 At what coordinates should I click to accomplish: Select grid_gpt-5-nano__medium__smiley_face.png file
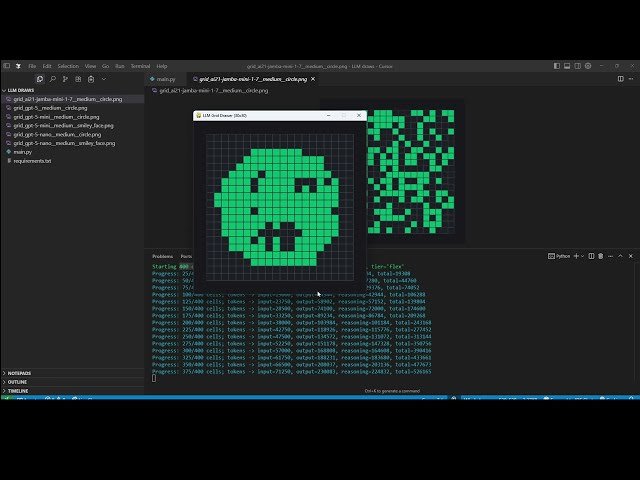[x=62, y=143]
